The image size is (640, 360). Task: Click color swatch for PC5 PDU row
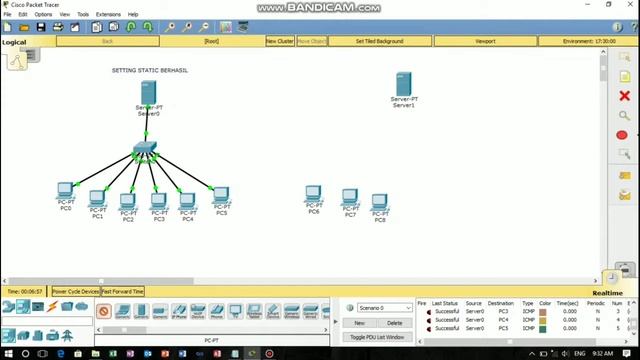[542, 329]
